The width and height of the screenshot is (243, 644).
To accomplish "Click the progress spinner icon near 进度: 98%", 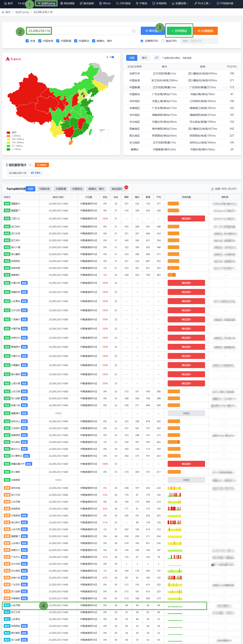I will 212,189.
